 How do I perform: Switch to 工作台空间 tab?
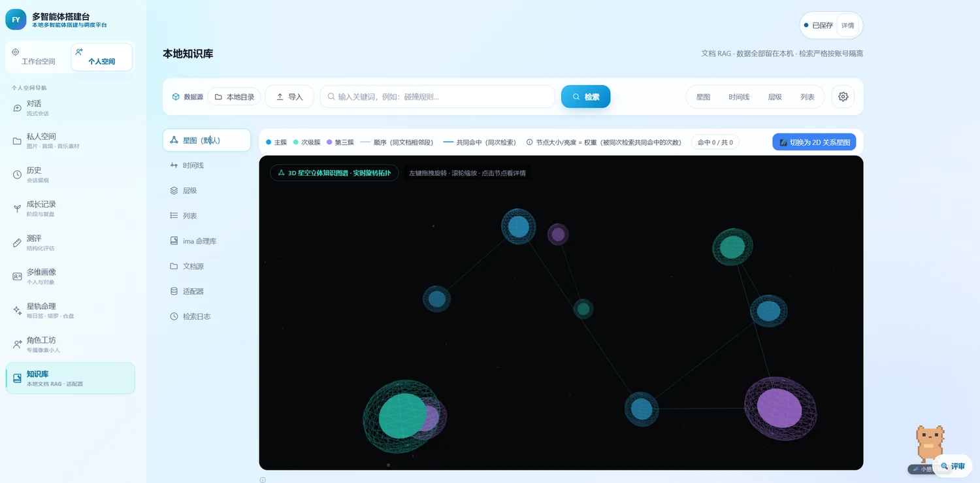(x=38, y=57)
